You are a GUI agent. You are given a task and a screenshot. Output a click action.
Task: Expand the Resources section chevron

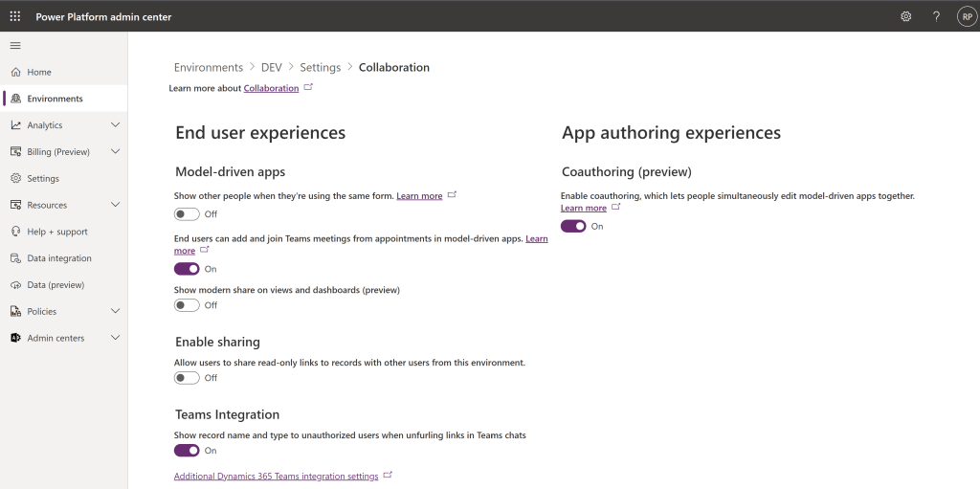click(115, 205)
